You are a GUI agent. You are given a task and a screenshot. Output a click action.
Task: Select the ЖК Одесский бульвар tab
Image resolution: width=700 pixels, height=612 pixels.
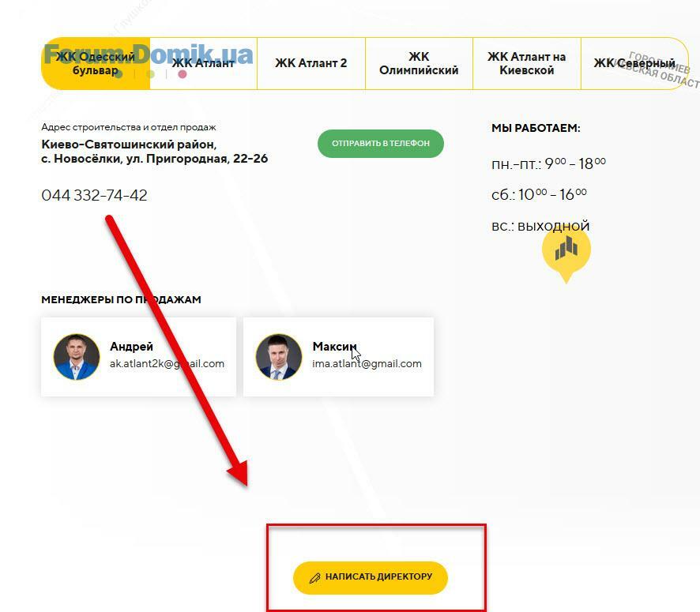click(x=96, y=63)
